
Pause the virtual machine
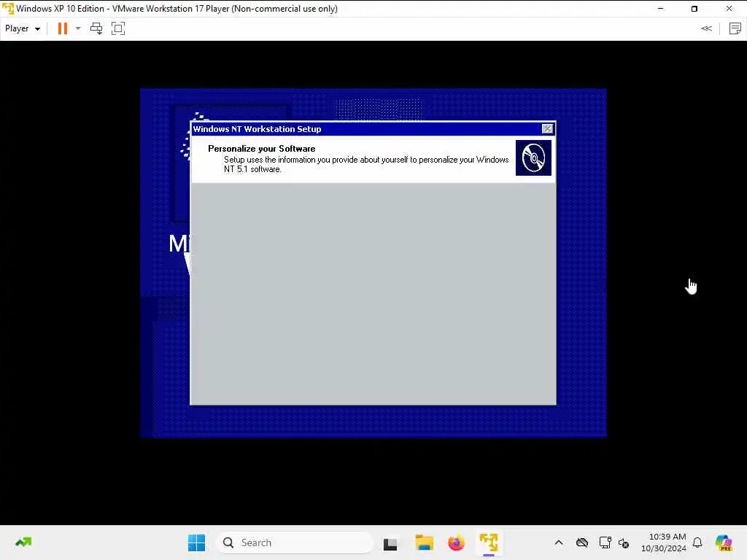pyautogui.click(x=63, y=28)
